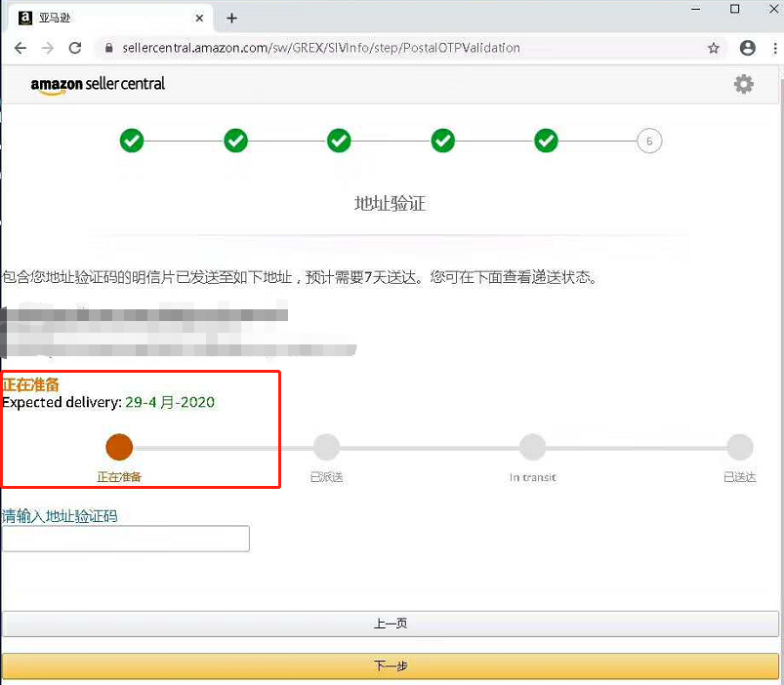This screenshot has height=685, width=784.
Task: Go back with the browser back arrow
Action: coord(21,48)
